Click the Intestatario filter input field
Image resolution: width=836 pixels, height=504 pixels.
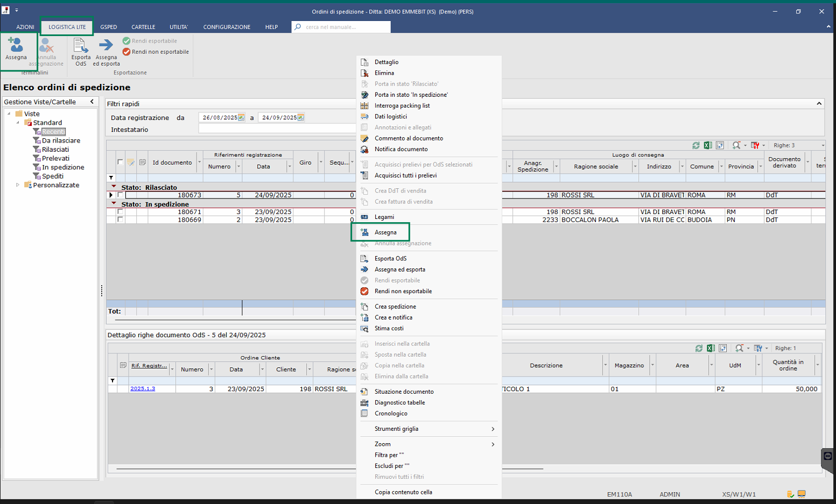pos(277,130)
